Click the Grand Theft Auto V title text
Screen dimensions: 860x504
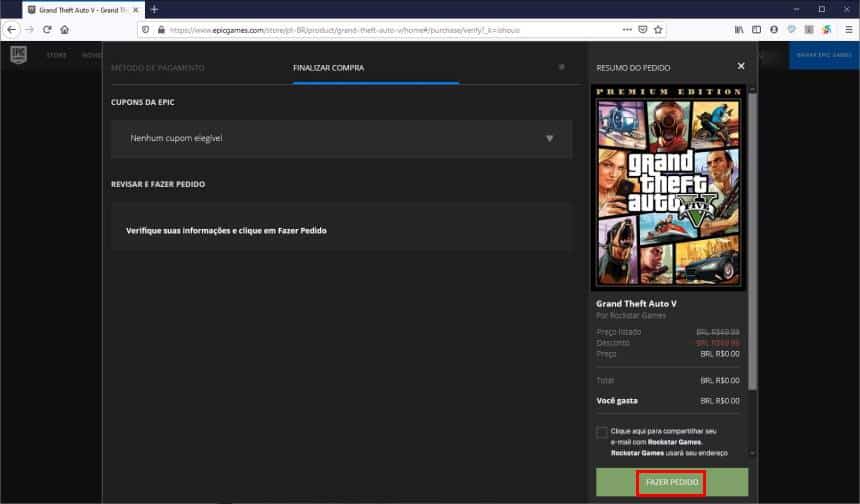(x=636, y=304)
